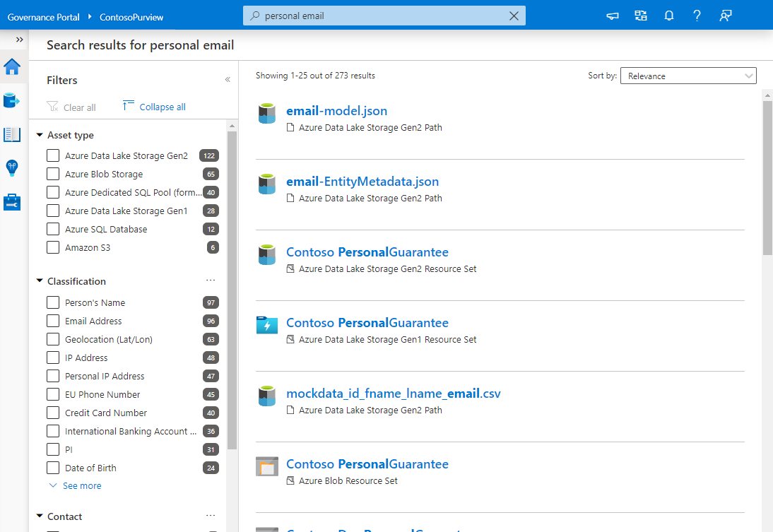Click the announcements megaphone icon
The image size is (773, 532).
(612, 16)
